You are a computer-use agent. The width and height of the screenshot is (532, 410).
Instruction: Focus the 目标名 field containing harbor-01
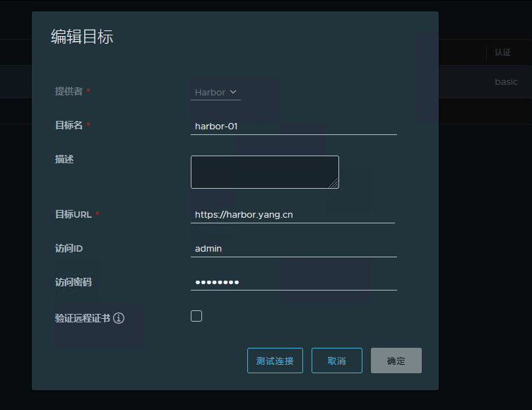point(293,127)
